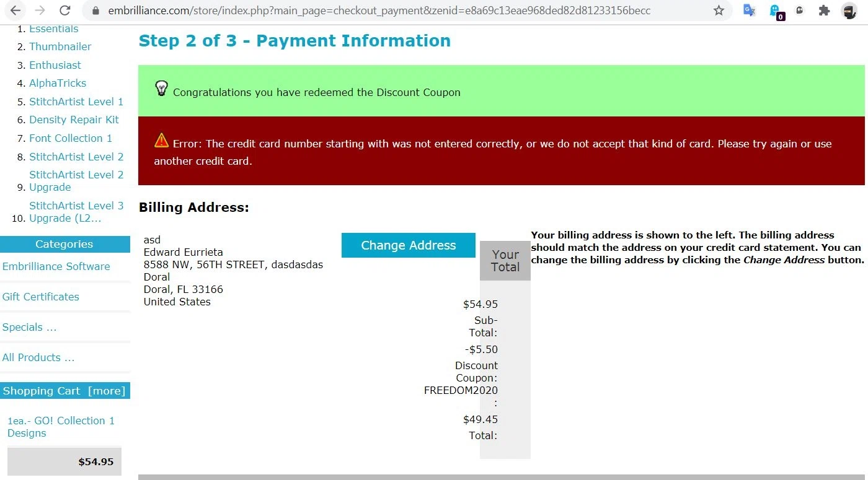The width and height of the screenshot is (868, 480).
Task: Click the name Edward Eurrieta
Action: [184, 252]
